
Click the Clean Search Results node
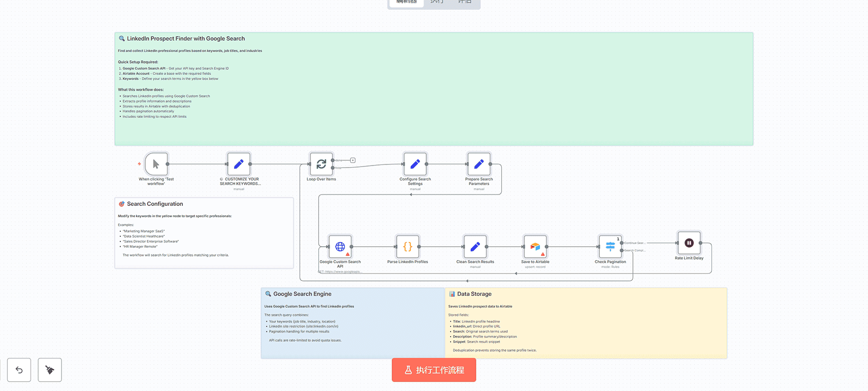475,247
